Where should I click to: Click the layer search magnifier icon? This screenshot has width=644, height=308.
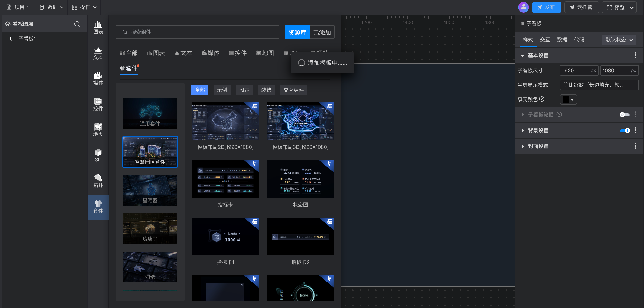[77, 24]
